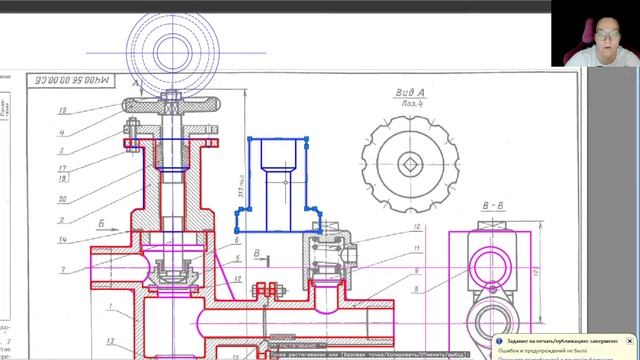Image resolution: width=640 pixels, height=360 pixels.
Task: Click the '315 max' vertical dimension text
Action: click(241, 187)
